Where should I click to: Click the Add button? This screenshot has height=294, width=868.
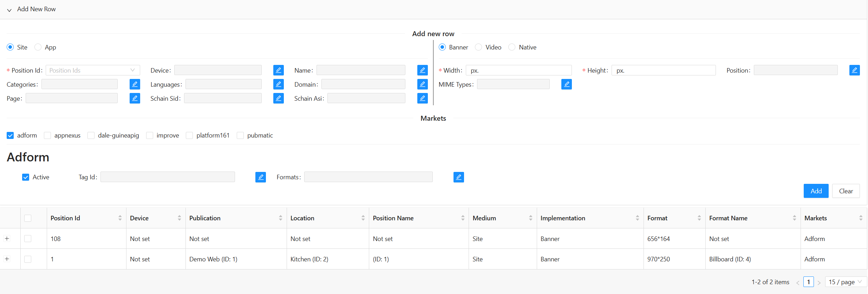pos(816,191)
